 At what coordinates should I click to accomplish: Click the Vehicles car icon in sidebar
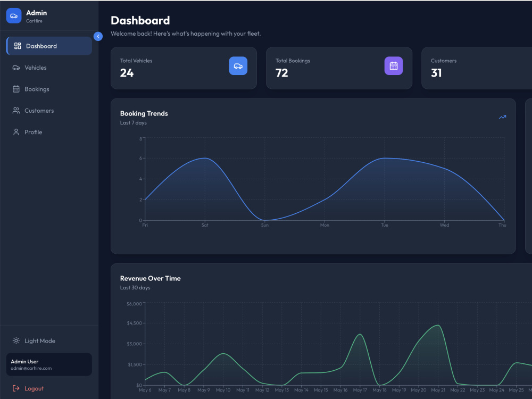[x=16, y=68]
